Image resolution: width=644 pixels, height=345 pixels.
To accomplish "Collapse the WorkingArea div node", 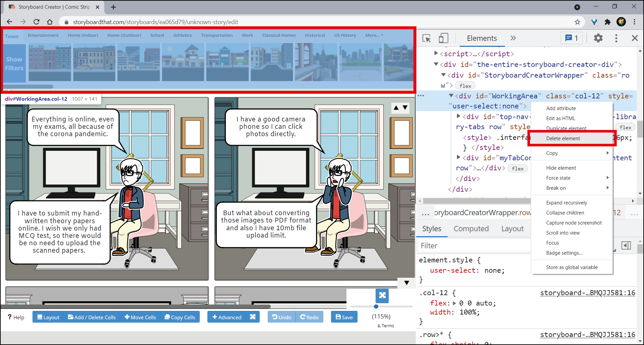I will (x=451, y=96).
